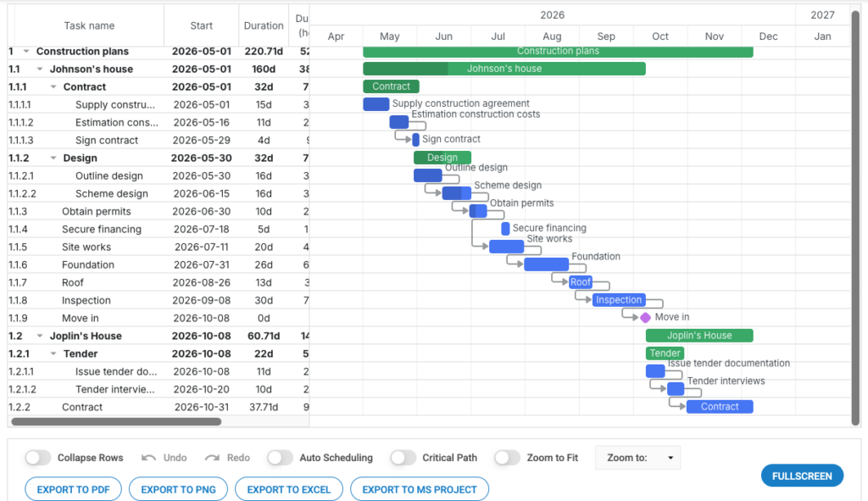The height and width of the screenshot is (501, 868).
Task: Click the Tender interviews task bar
Action: pyautogui.click(x=676, y=388)
